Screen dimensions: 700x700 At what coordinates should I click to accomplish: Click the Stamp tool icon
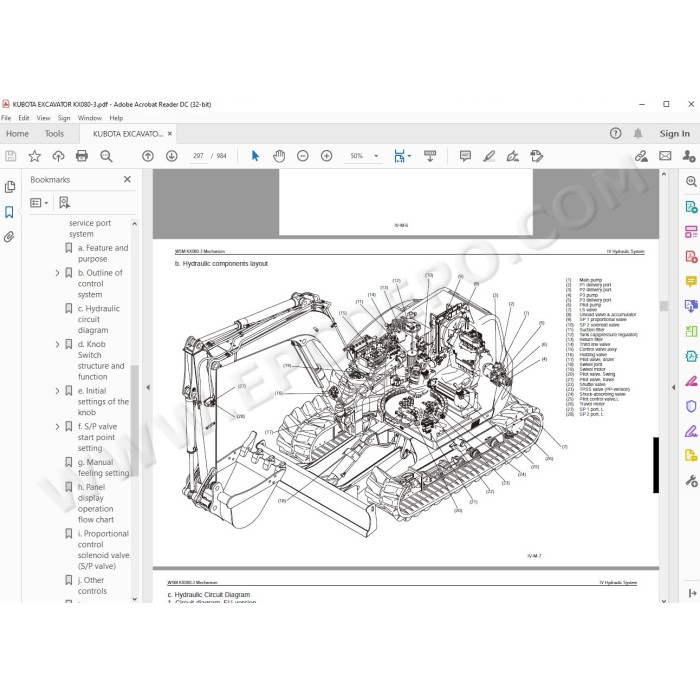[x=537, y=156]
